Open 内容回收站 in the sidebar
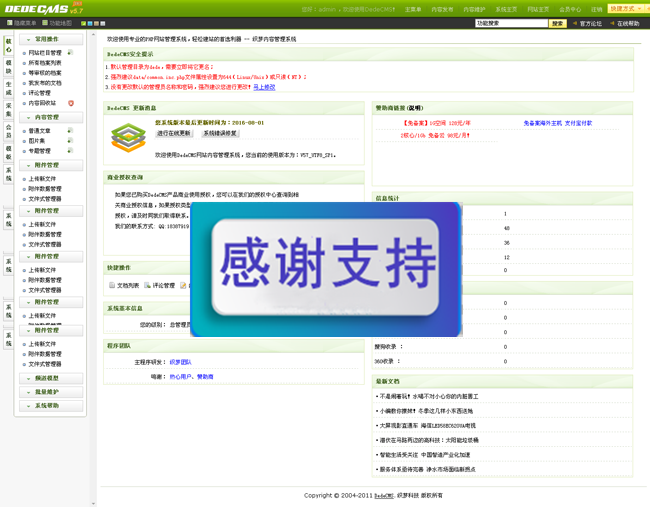 42,103
